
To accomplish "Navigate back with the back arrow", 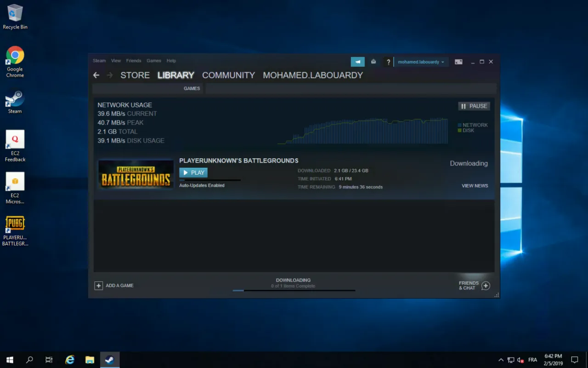I will (x=96, y=75).
